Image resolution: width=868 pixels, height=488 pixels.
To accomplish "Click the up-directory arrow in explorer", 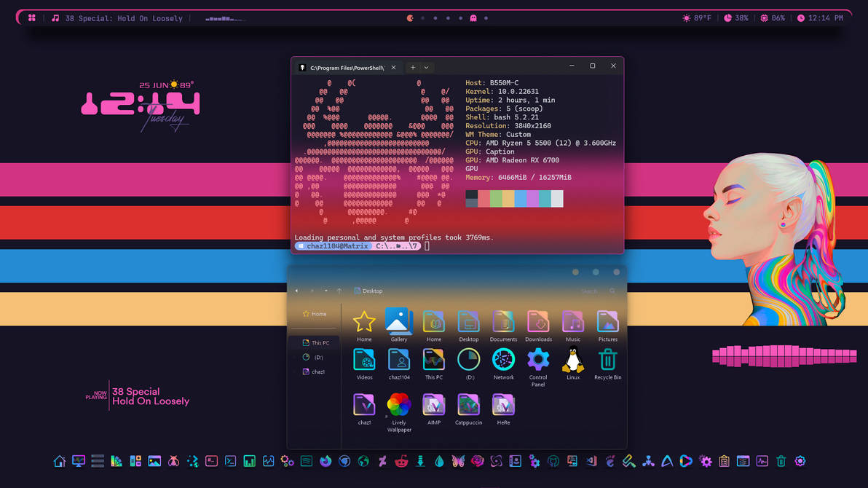I will 339,291.
